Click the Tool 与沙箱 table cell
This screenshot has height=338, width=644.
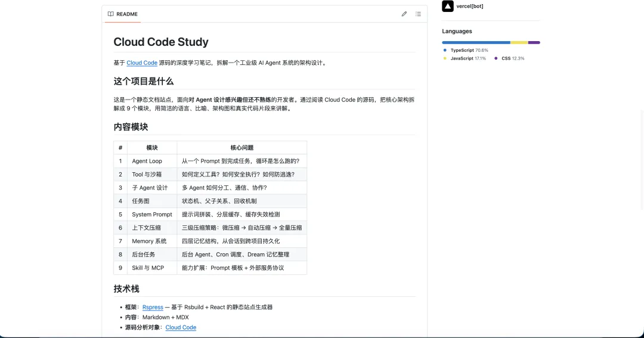tap(152, 174)
